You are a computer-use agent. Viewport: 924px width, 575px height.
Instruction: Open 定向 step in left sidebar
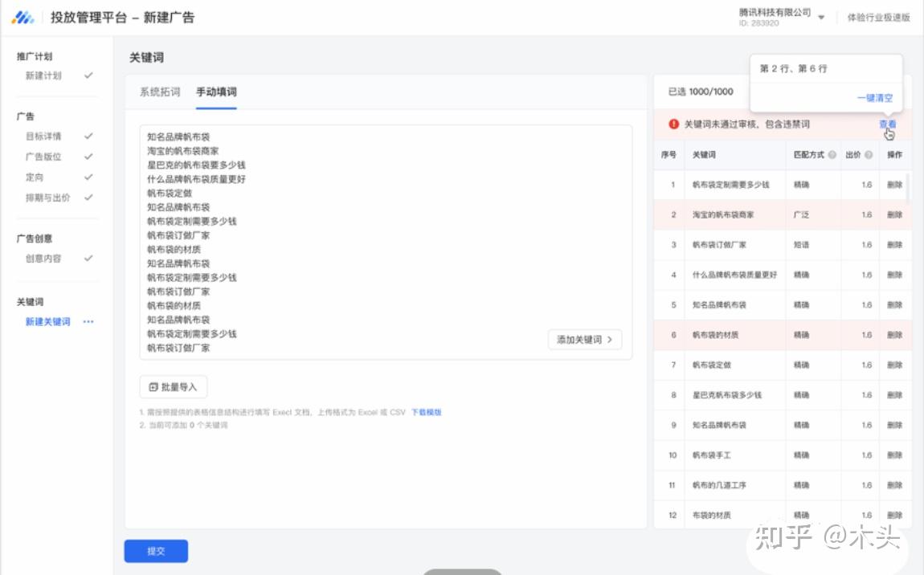(35, 177)
